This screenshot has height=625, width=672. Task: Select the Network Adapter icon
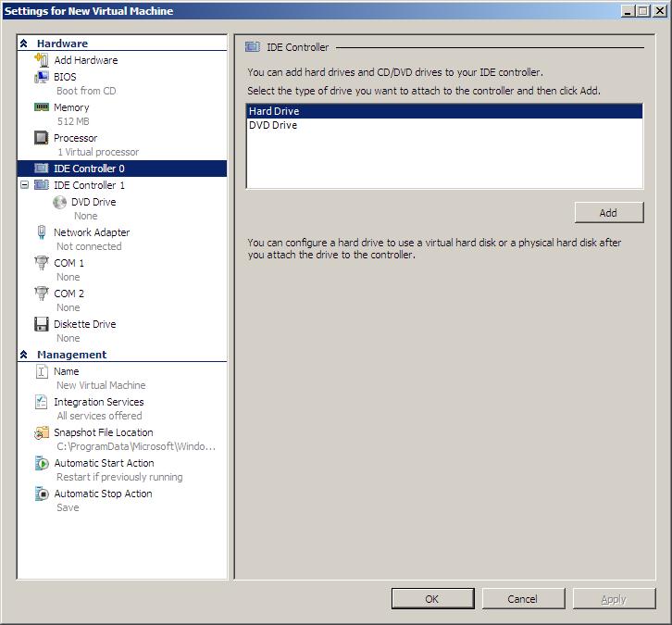pos(41,232)
